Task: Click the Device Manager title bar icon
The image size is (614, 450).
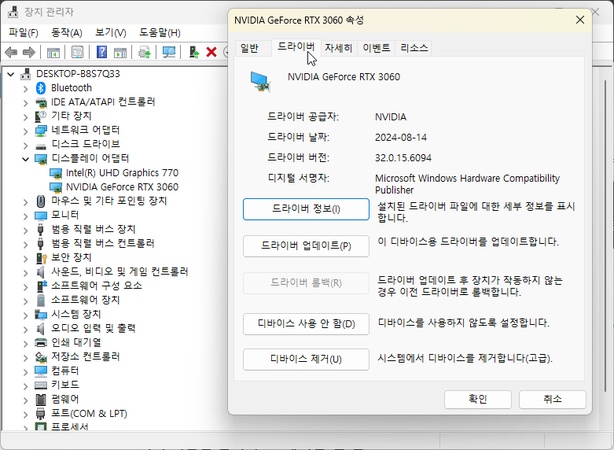Action: tap(13, 12)
